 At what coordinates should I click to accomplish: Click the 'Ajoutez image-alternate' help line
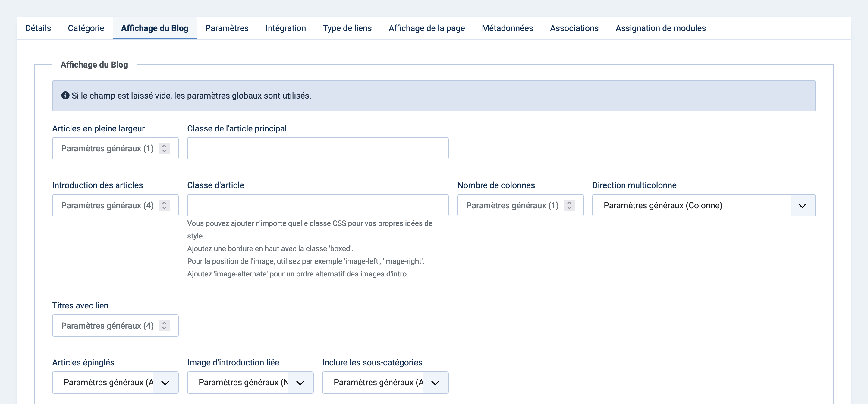(x=297, y=274)
